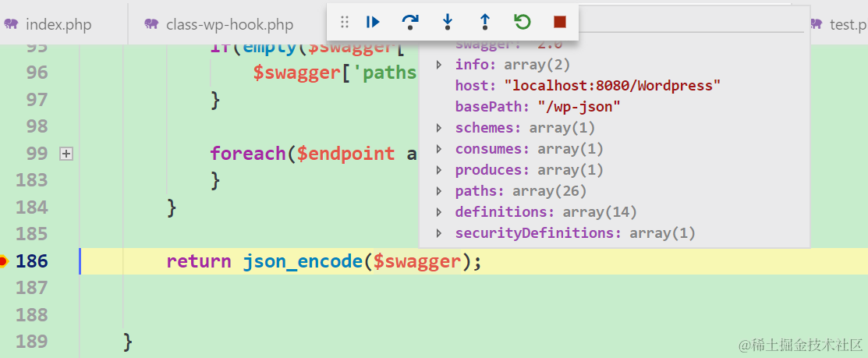Click the basePath key in hover
Viewport: 868px width, 358px height.
(x=493, y=107)
